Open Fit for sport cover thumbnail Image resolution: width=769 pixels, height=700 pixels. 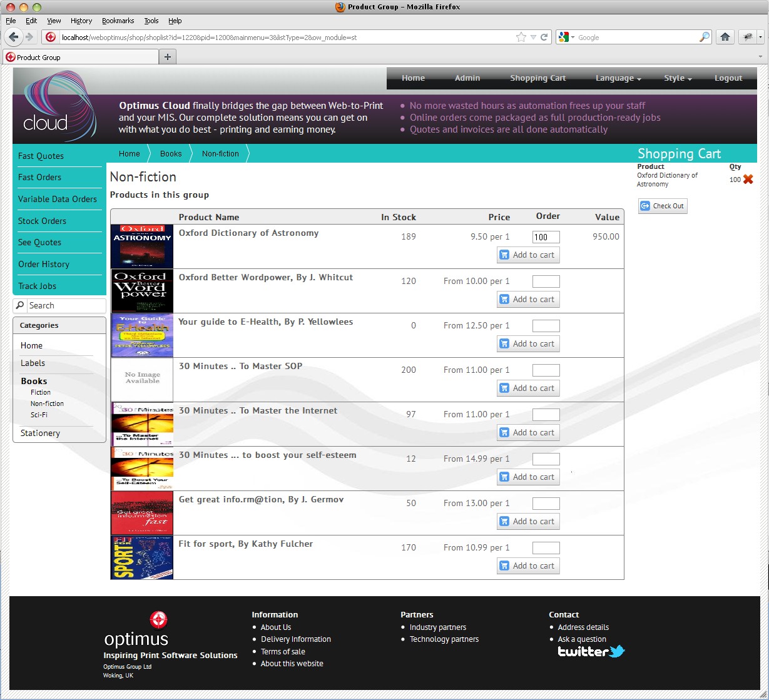click(142, 557)
